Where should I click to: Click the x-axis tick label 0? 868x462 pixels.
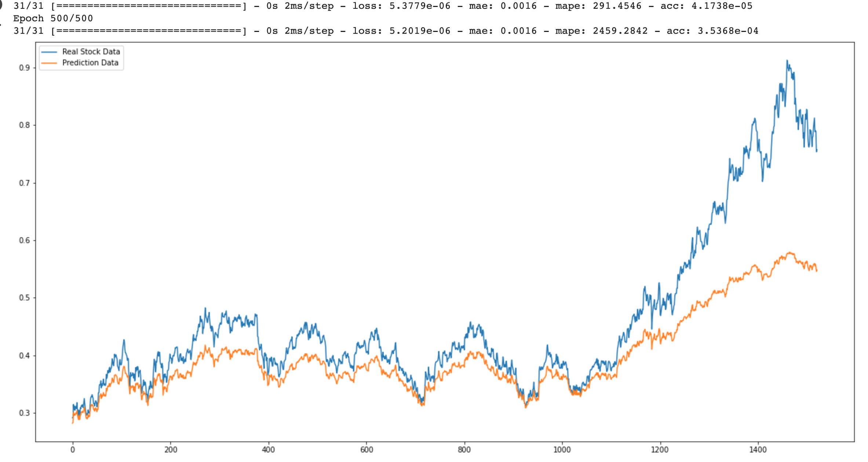[73, 450]
